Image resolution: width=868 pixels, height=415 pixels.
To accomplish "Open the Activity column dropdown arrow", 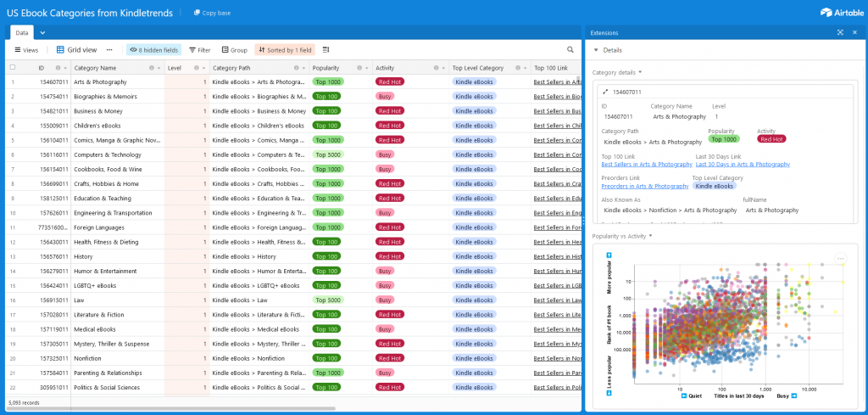I will click(443, 68).
